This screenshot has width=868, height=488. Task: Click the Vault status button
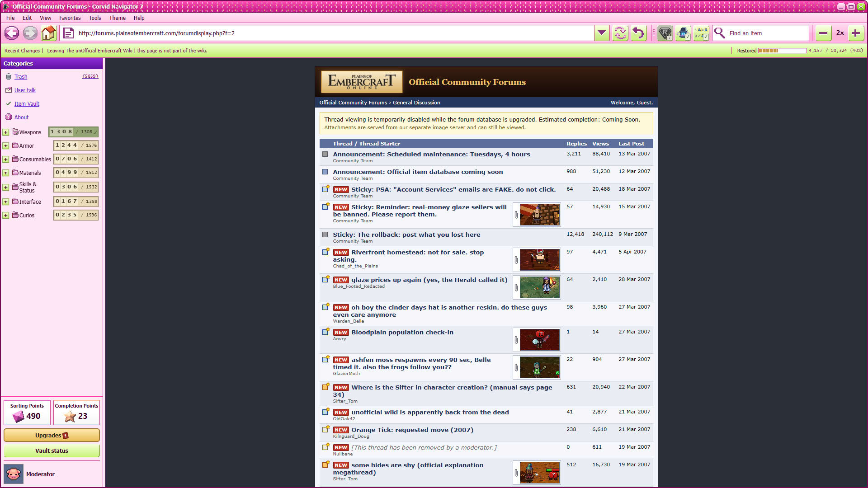pyautogui.click(x=52, y=450)
